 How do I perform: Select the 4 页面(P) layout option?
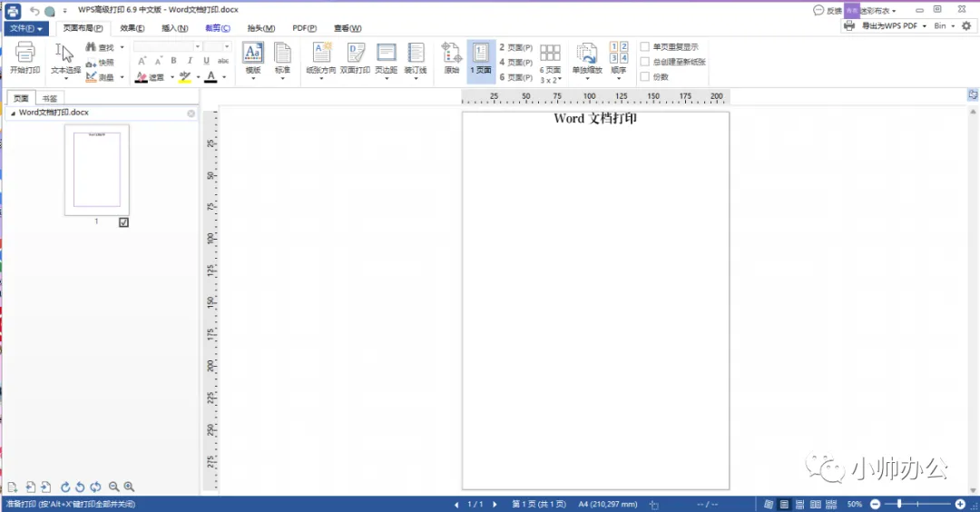[x=515, y=62]
